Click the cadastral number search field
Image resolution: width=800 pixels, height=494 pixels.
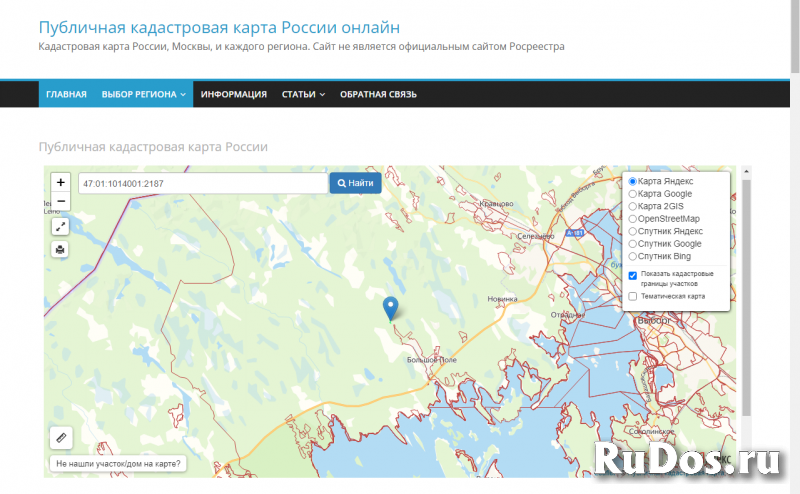pyautogui.click(x=203, y=183)
